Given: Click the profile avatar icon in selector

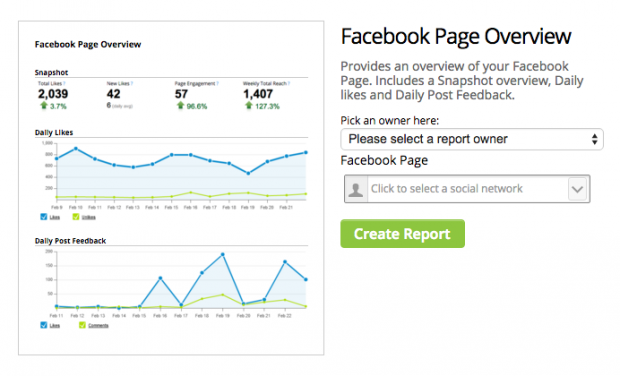Looking at the screenshot, I should [356, 189].
